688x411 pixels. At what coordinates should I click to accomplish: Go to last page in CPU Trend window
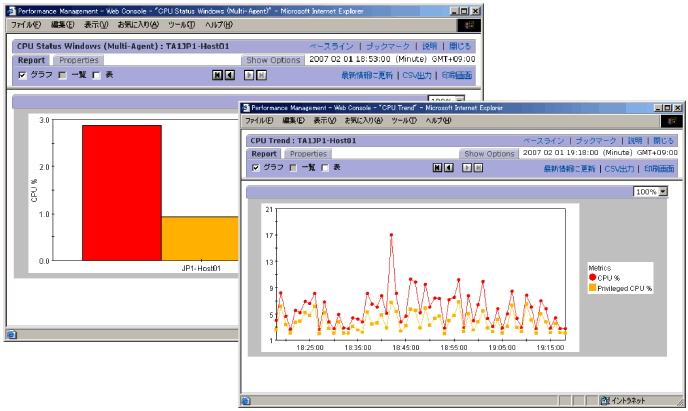click(x=478, y=168)
